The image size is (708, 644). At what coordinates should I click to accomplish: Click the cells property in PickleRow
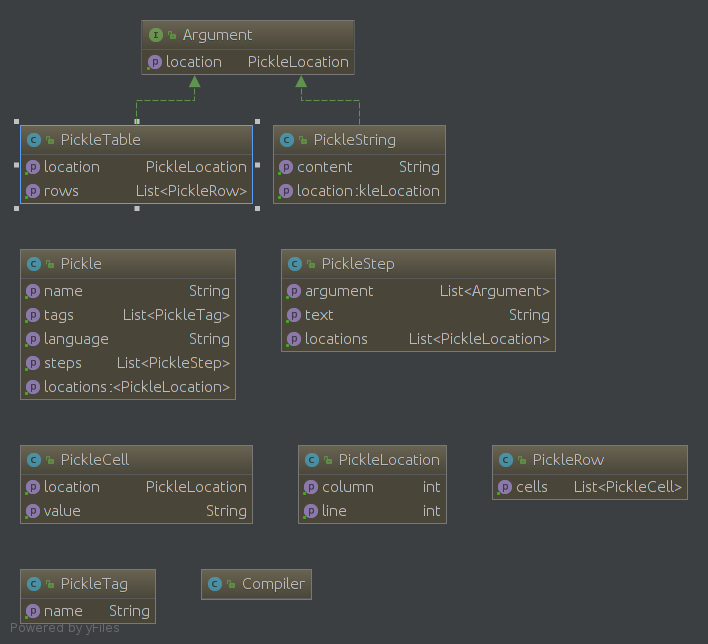pos(590,487)
